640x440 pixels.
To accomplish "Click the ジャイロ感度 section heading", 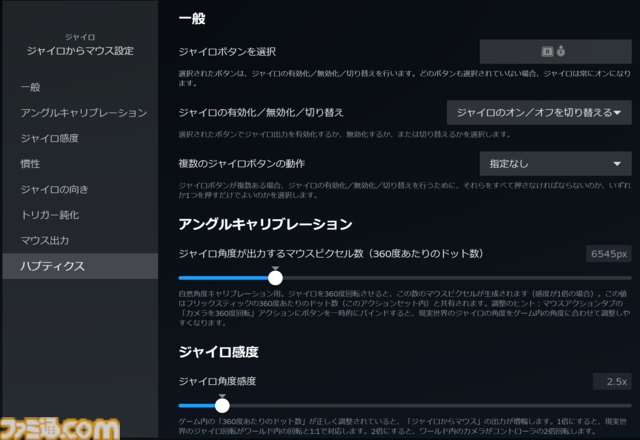I will coord(219,352).
